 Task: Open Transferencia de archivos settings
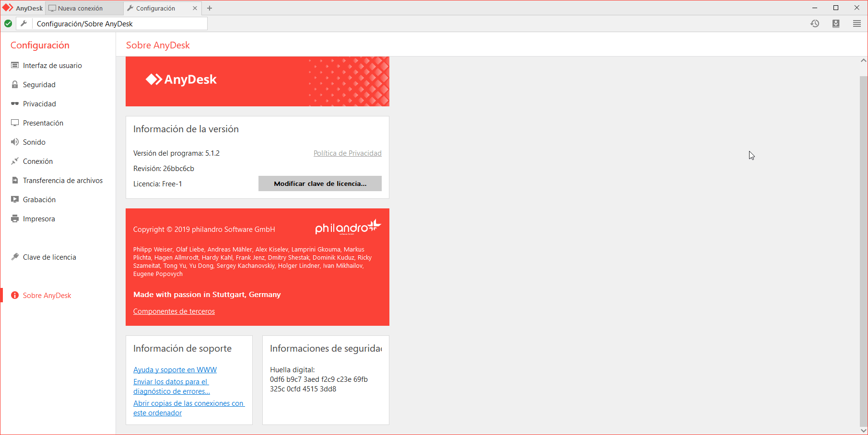(63, 181)
